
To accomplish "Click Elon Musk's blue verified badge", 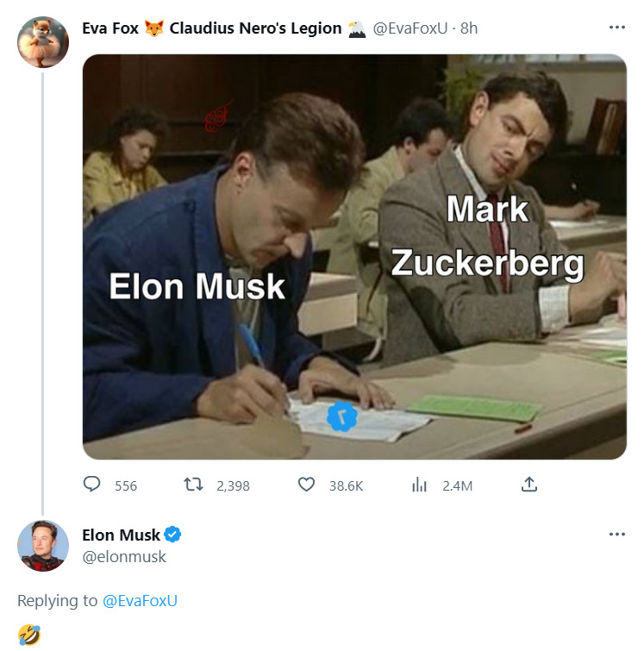I will pos(172,535).
